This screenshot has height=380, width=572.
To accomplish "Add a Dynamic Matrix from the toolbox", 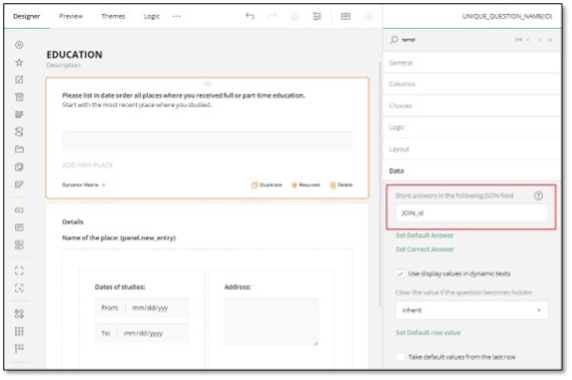I will click(x=19, y=348).
